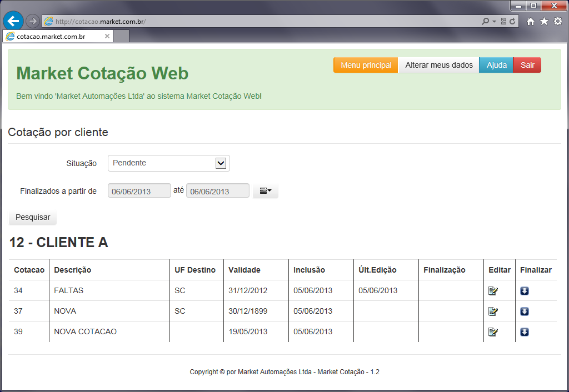Click the Market Cotação Web title
Viewport: 569px width, 392px height.
[x=102, y=73]
